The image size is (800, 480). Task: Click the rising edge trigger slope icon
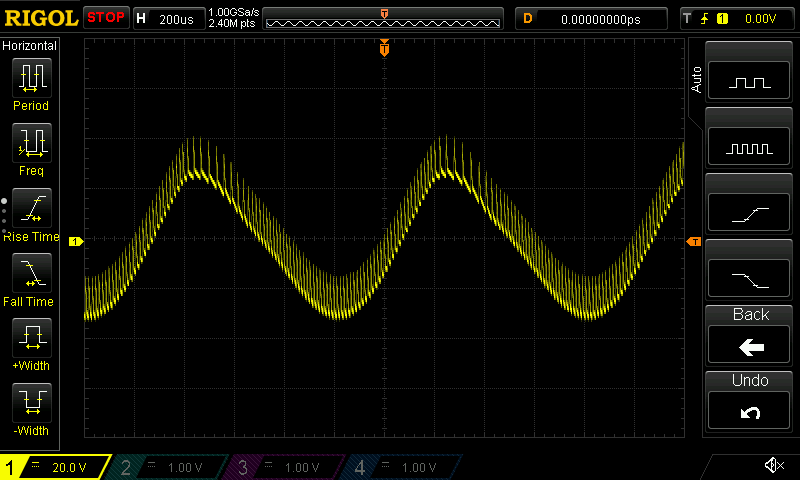coord(705,19)
